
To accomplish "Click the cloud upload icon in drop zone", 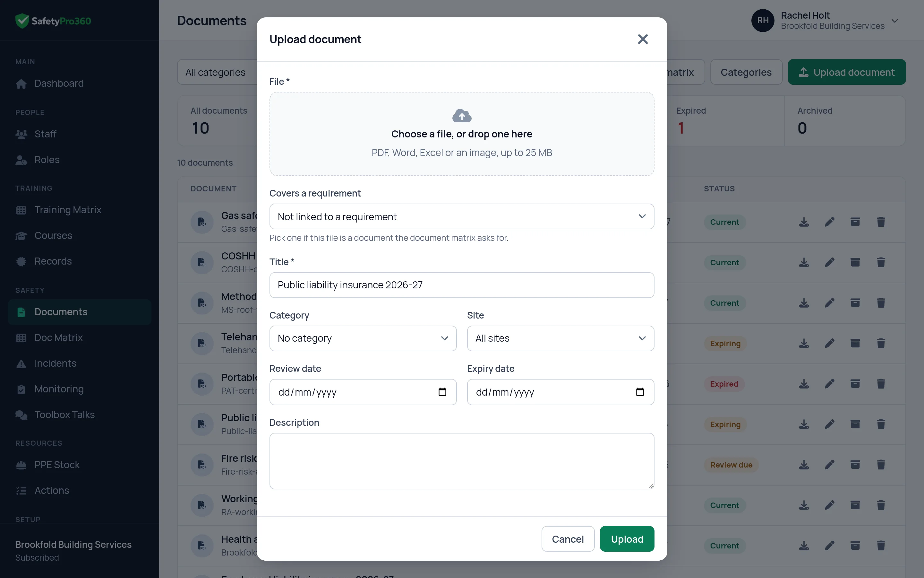I will [462, 116].
